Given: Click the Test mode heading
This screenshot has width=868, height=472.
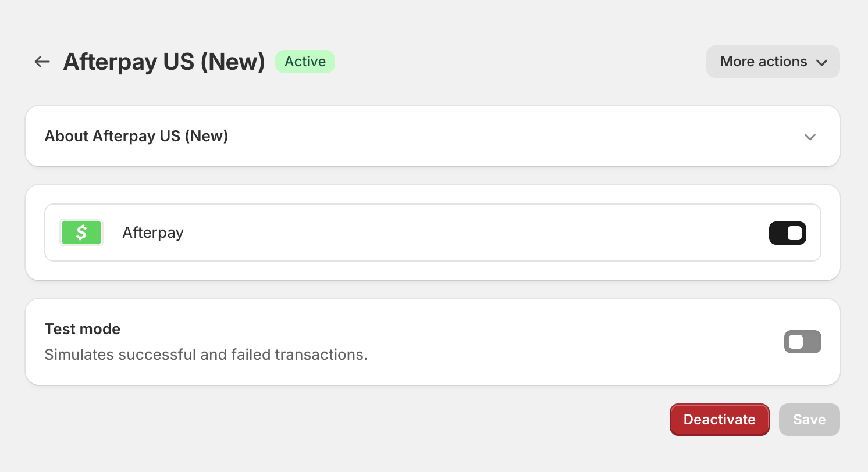Looking at the screenshot, I should tap(83, 329).
